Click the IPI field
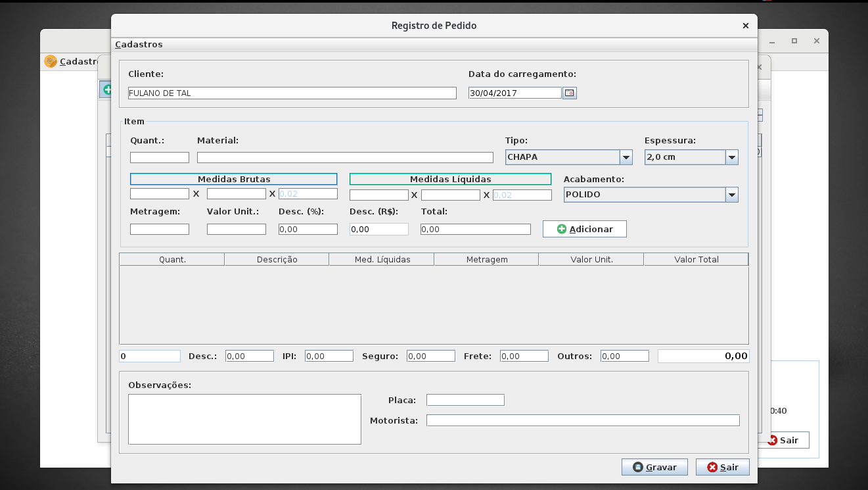The width and height of the screenshot is (868, 490). pos(329,356)
